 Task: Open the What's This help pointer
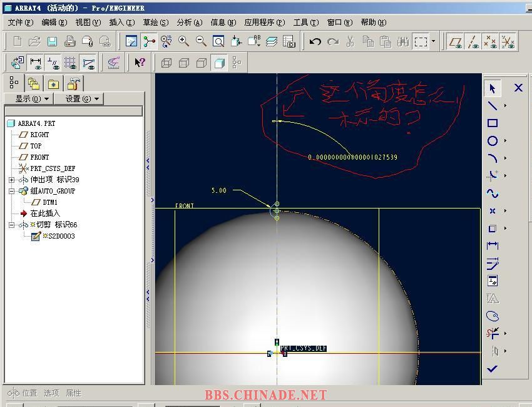140,62
